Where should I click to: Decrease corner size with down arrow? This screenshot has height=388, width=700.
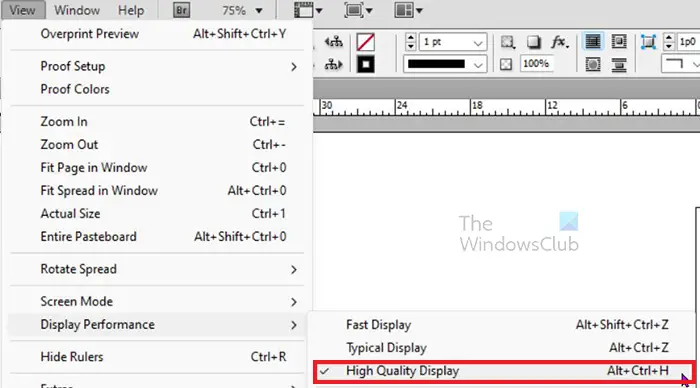click(668, 46)
